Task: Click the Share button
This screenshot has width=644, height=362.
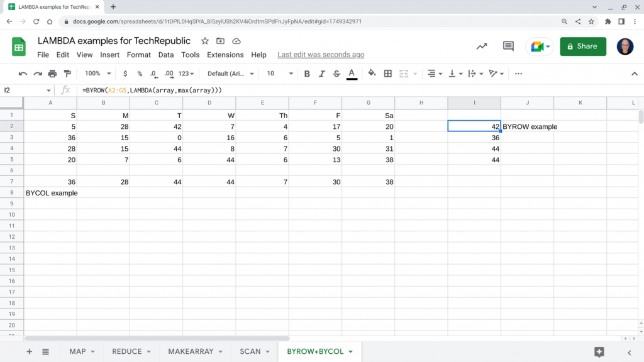Action: click(582, 47)
